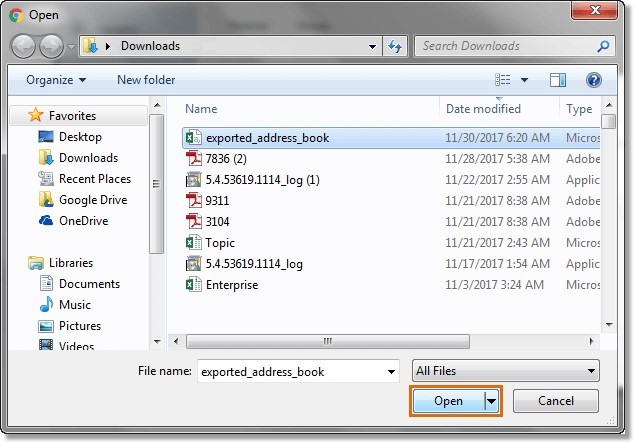Click the New folder button

click(x=146, y=80)
